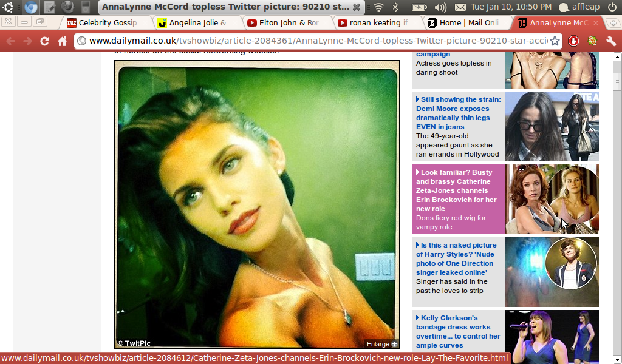Go forward to next page
Image resolution: width=622 pixels, height=364 pixels.
27,41
